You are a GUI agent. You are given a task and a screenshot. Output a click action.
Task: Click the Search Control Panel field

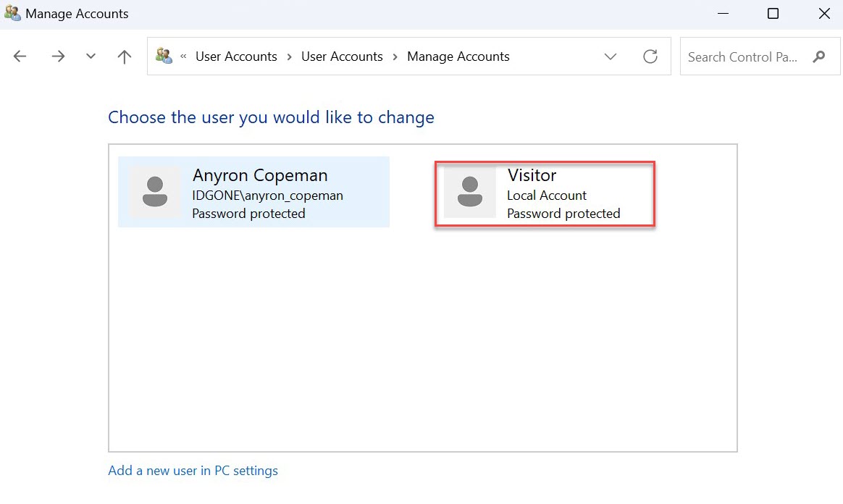pos(760,56)
